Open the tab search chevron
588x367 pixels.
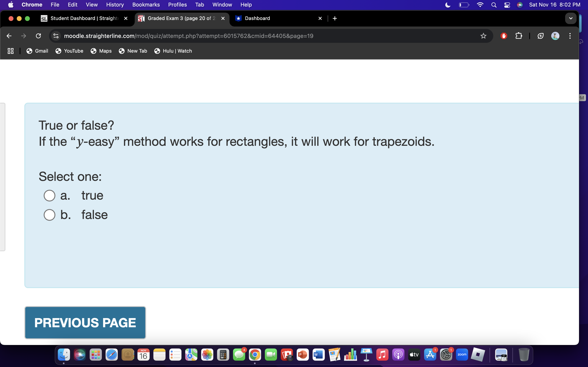(570, 18)
